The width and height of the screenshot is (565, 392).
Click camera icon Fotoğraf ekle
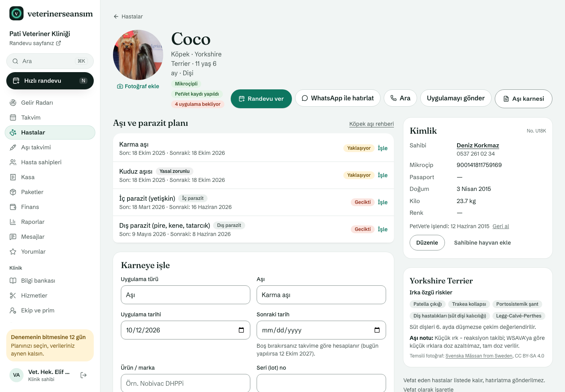120,86
